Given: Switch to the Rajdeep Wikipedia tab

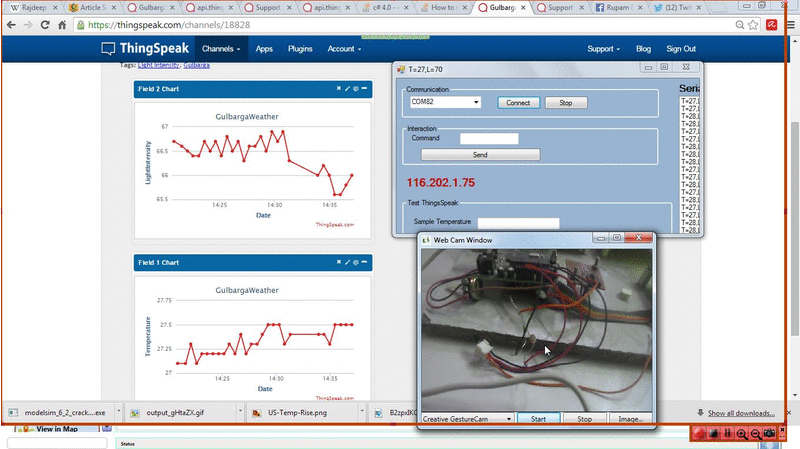Looking at the screenshot, I should (x=34, y=8).
